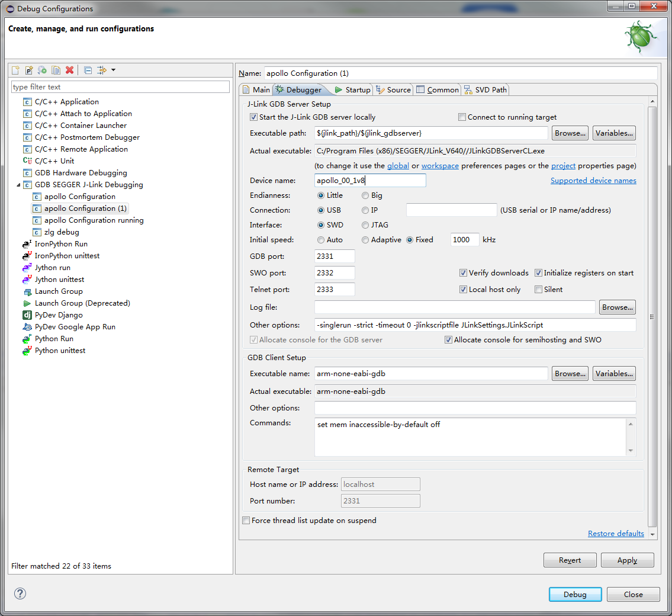This screenshot has height=616, width=672.
Task: Select the Python unittest icon
Action: (27, 351)
